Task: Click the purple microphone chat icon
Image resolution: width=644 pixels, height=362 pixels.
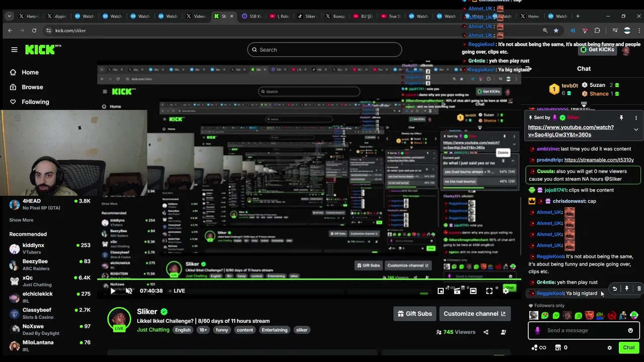Action: 537,330
